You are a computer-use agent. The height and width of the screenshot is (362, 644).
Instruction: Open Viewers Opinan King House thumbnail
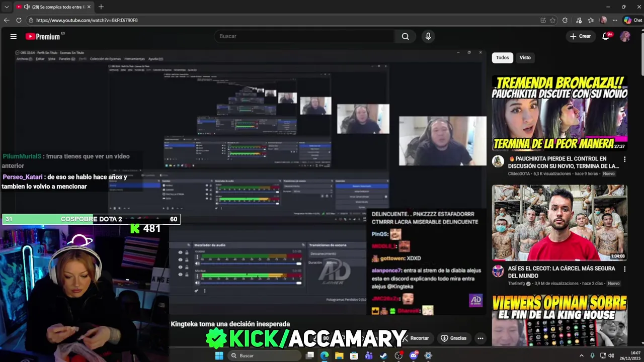pyautogui.click(x=559, y=320)
